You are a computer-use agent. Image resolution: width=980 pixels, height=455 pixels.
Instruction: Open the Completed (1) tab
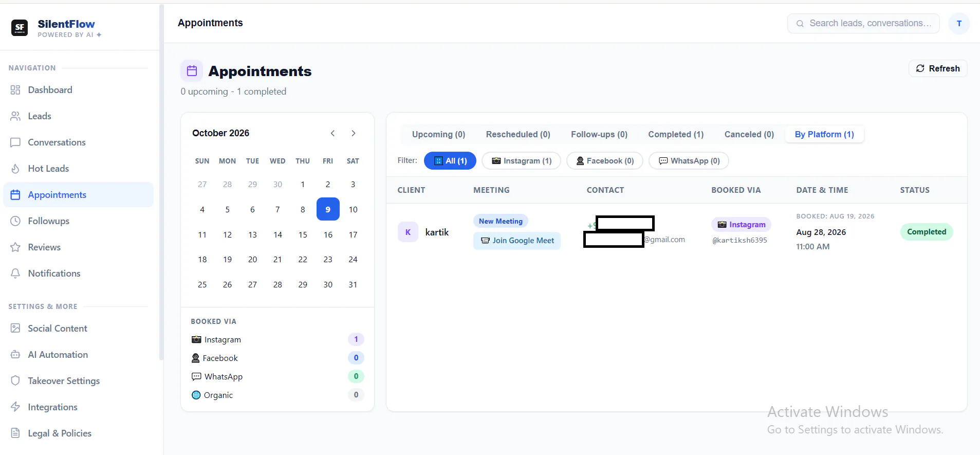pyautogui.click(x=676, y=134)
